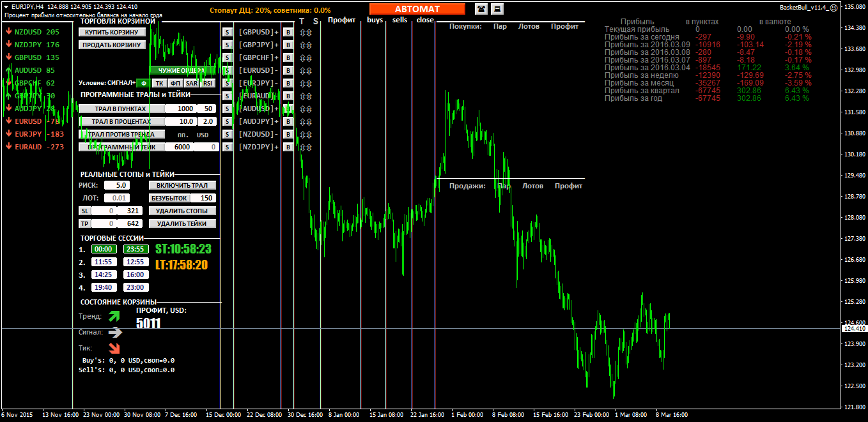Screen dimensions: 868x422
Task: Click the ЧУЖИЕ ОРДЕРА green button
Action: point(182,70)
